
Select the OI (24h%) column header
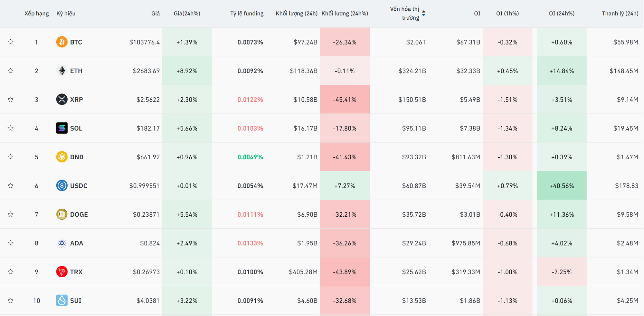[x=562, y=14]
